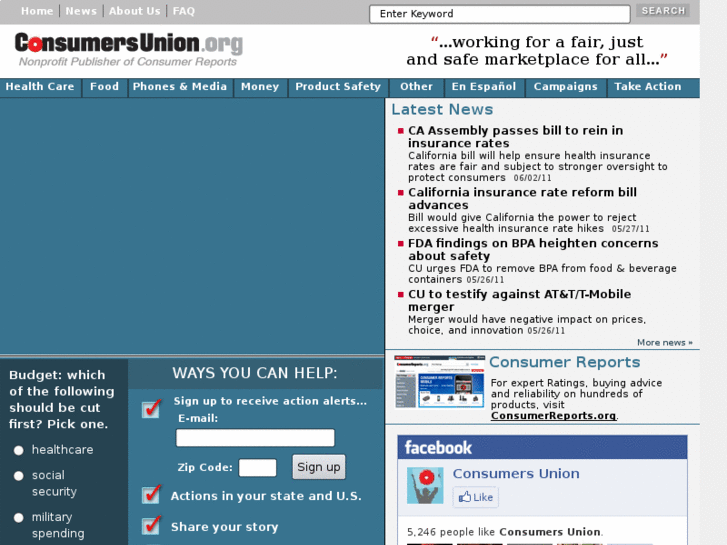Click the WAYS YOU CAN HELP heading
Screen dimensions: 727x545
[x=255, y=373]
